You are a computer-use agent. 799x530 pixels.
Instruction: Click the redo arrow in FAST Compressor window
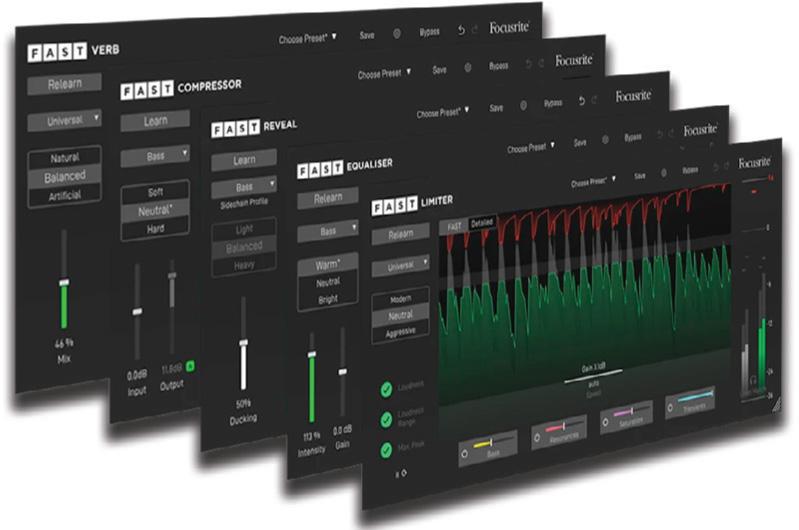[x=541, y=63]
